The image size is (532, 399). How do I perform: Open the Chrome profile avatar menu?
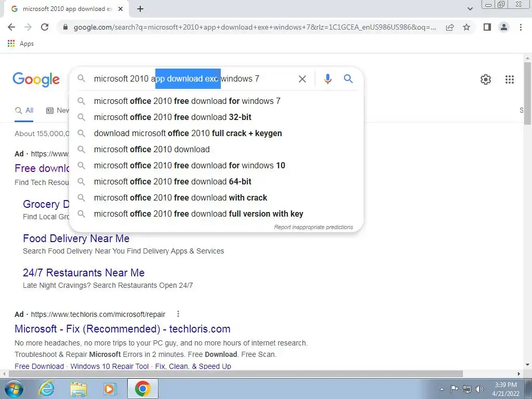pos(504,27)
